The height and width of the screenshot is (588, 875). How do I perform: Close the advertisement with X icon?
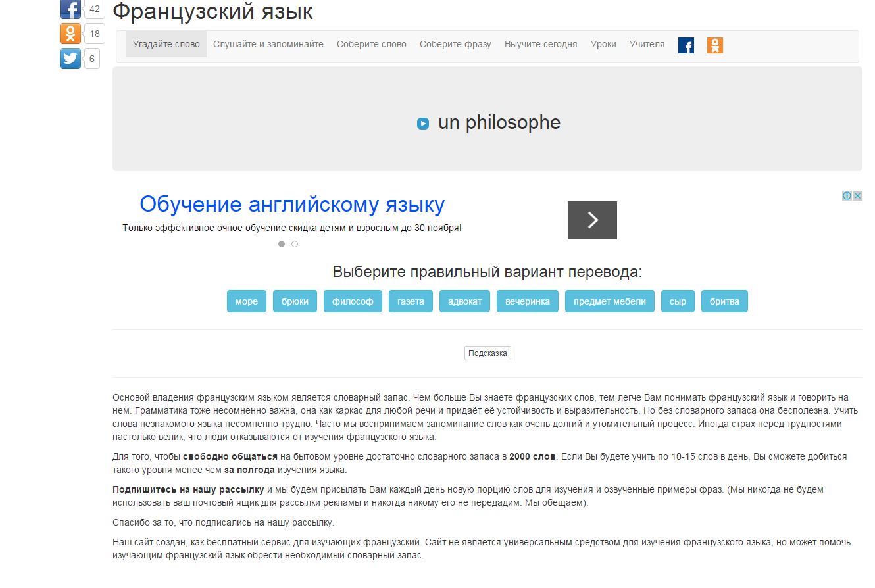(857, 196)
